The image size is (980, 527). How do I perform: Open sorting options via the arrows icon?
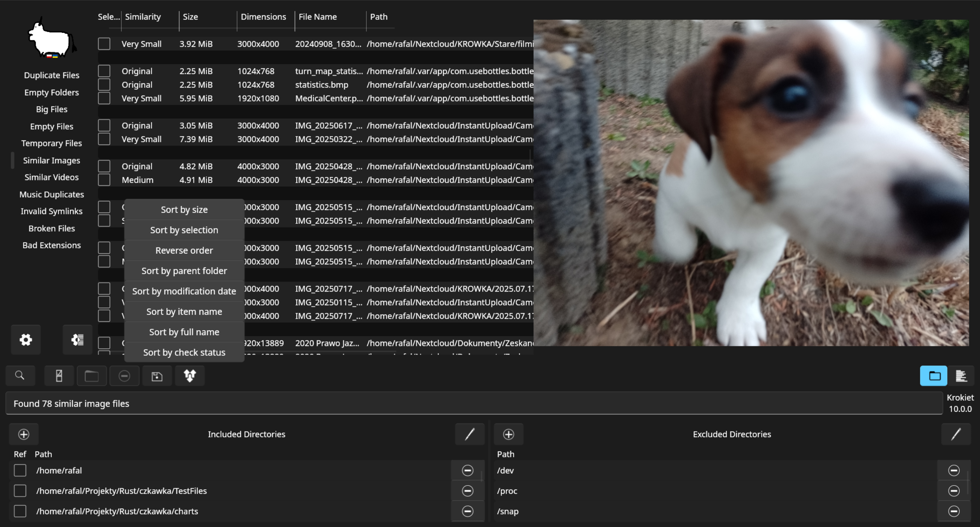[x=190, y=375]
